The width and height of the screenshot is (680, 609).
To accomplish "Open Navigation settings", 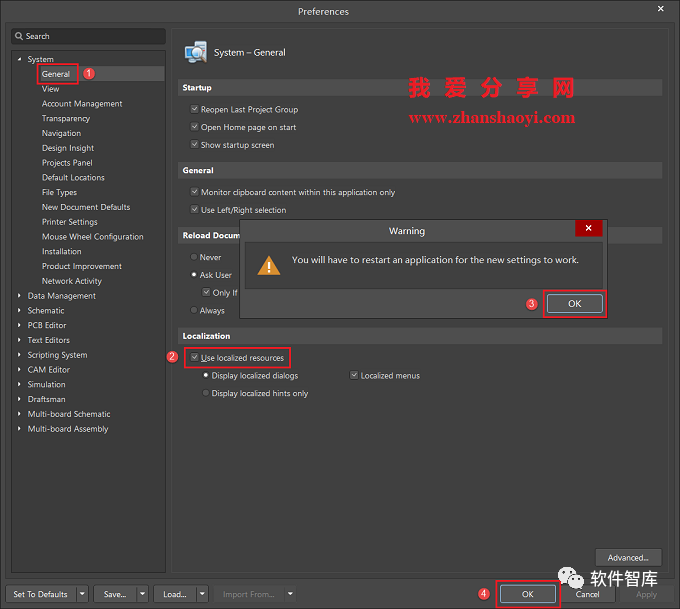I will pyautogui.click(x=61, y=133).
